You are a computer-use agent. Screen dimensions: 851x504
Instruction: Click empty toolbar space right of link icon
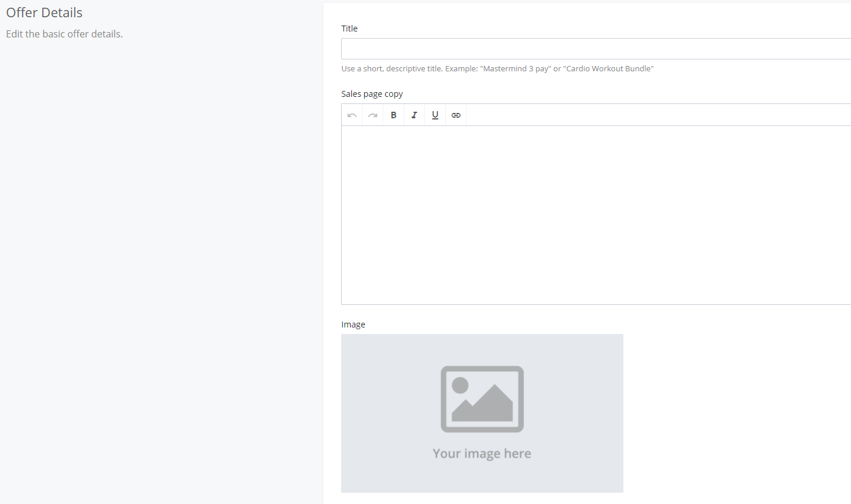(654, 115)
